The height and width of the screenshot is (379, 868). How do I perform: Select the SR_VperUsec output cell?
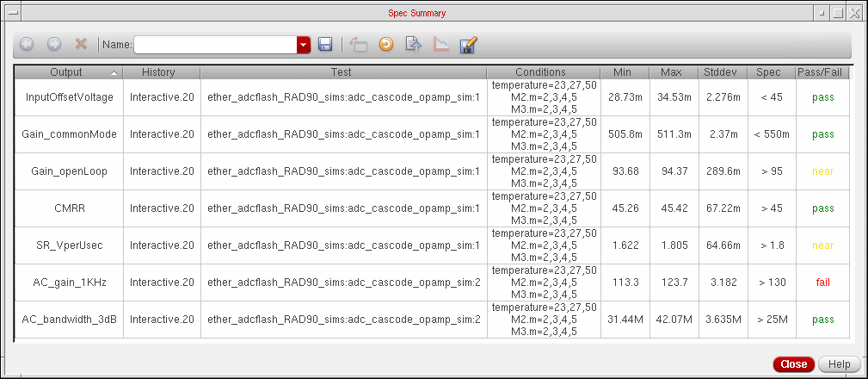(69, 245)
